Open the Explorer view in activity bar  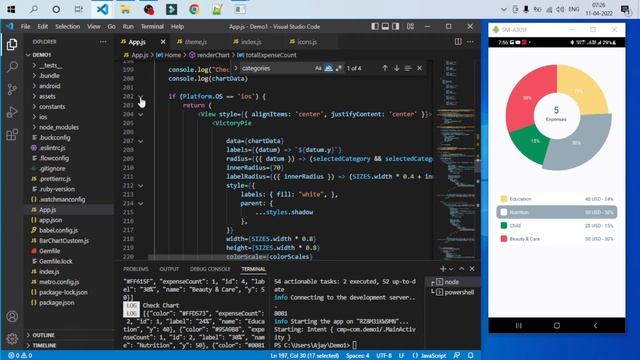(x=12, y=44)
